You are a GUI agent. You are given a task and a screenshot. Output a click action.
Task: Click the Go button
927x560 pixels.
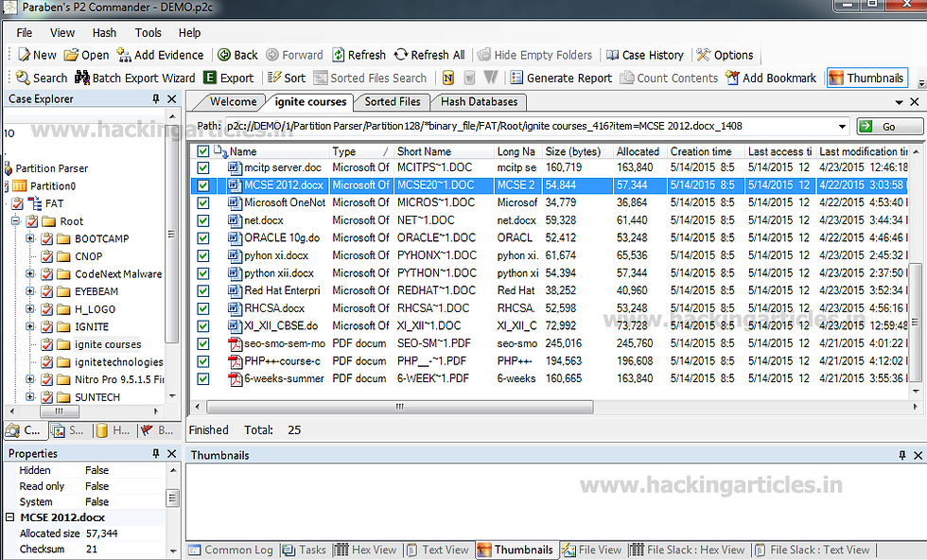pyautogui.click(x=889, y=127)
